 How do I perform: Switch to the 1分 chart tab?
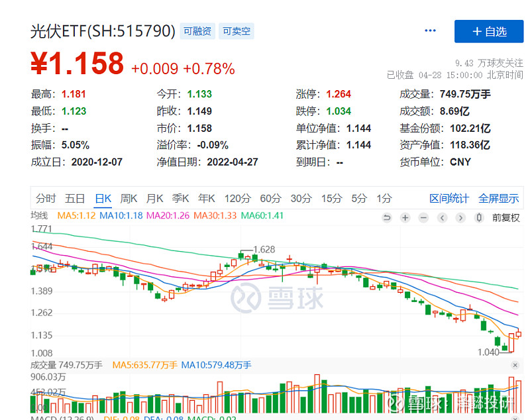(x=384, y=198)
